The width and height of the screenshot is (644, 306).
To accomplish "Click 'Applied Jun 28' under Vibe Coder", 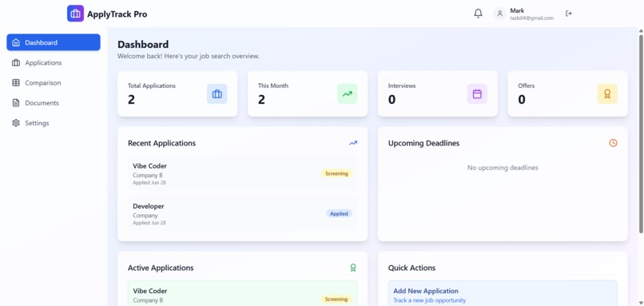I will pyautogui.click(x=149, y=182).
